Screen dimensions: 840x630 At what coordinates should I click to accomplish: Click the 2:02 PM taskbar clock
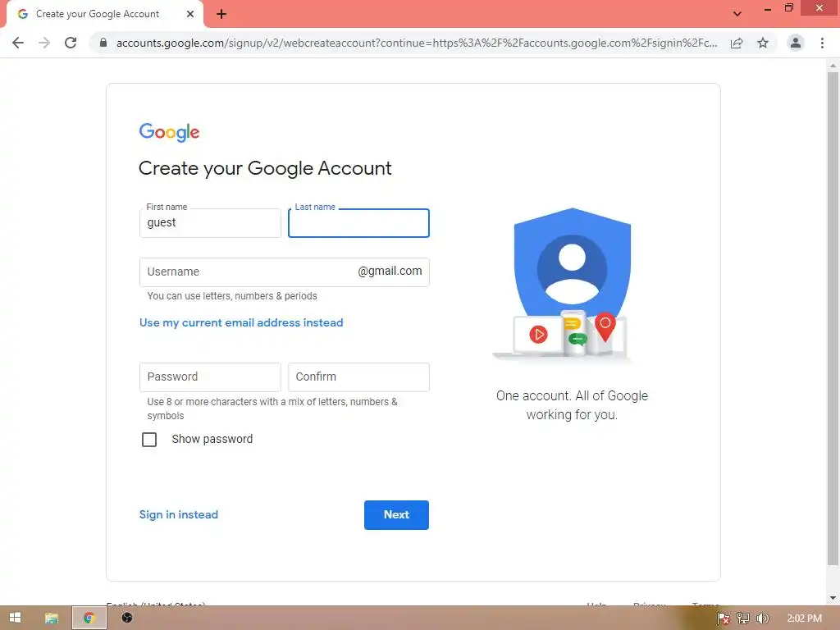pos(804,619)
